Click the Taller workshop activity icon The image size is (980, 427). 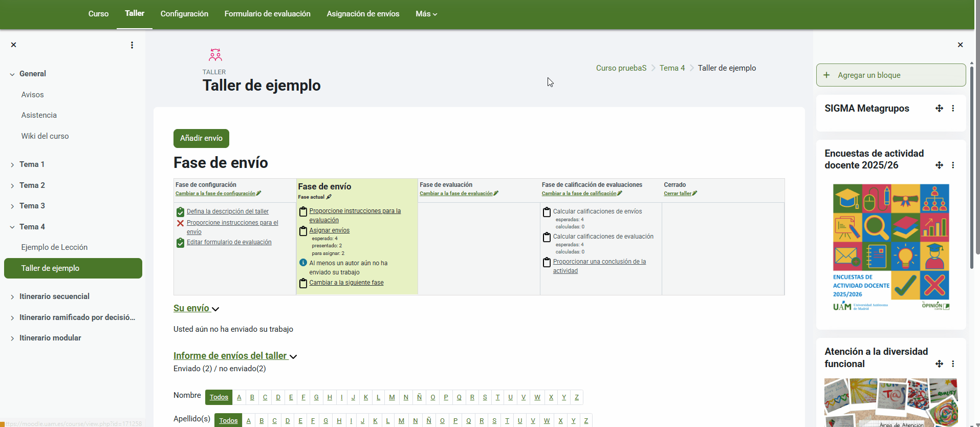coord(215,55)
